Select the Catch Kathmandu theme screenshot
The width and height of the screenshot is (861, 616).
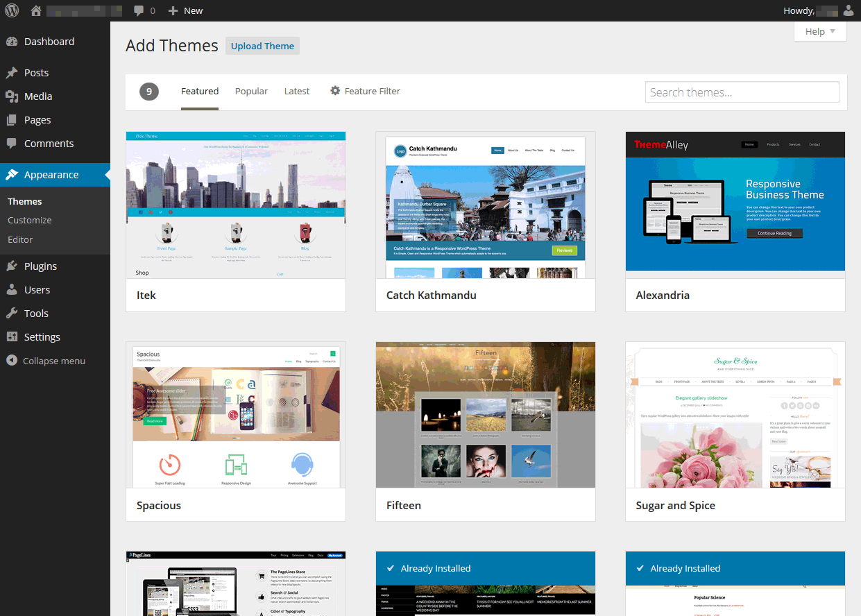486,205
